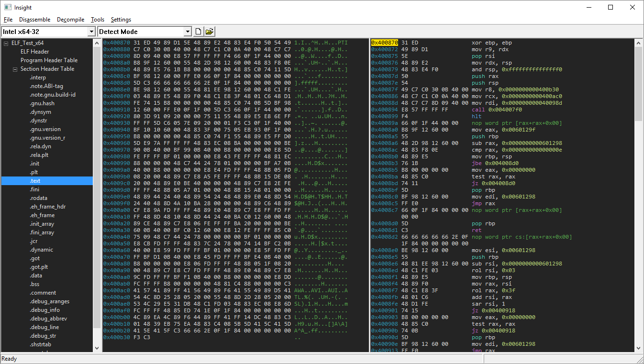Select the .dynsym section
The height and width of the screenshot is (364, 644).
[41, 112]
